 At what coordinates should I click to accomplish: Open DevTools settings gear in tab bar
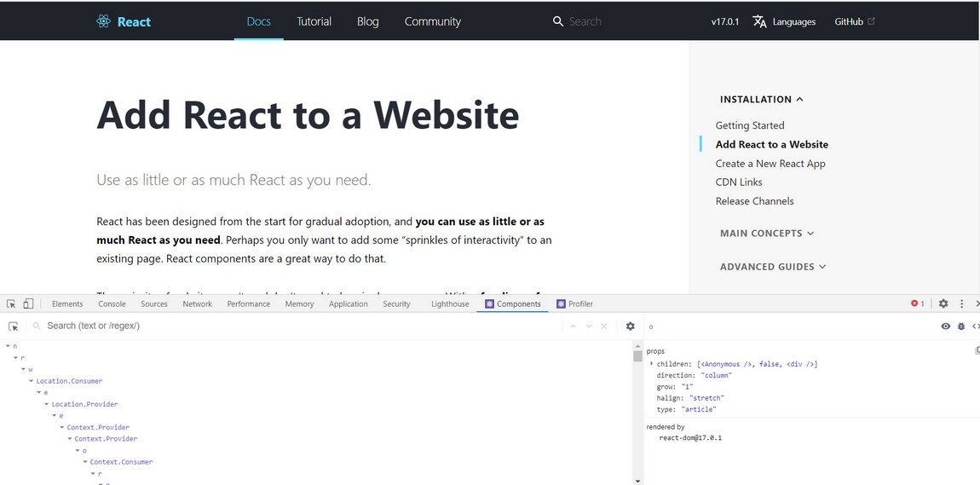tap(943, 303)
